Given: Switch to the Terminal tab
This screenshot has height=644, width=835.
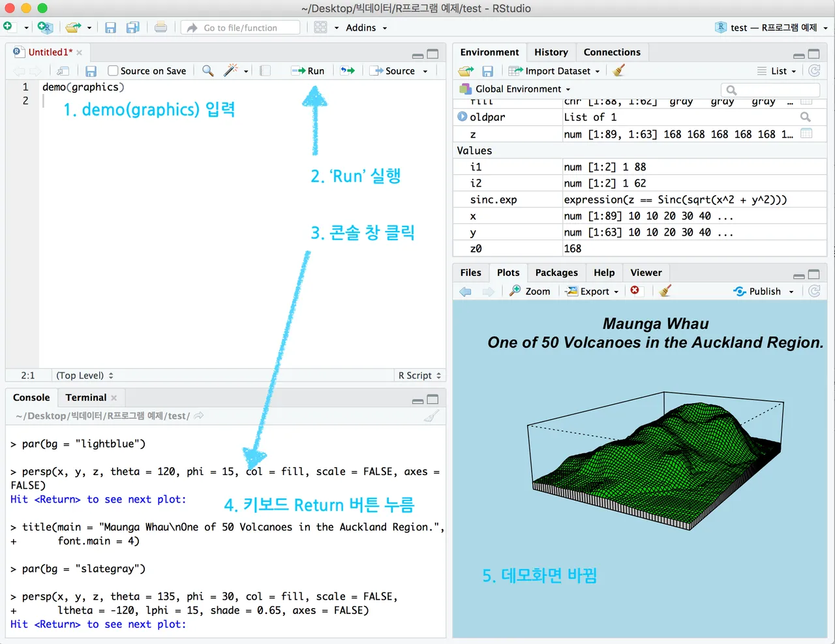Looking at the screenshot, I should (85, 397).
